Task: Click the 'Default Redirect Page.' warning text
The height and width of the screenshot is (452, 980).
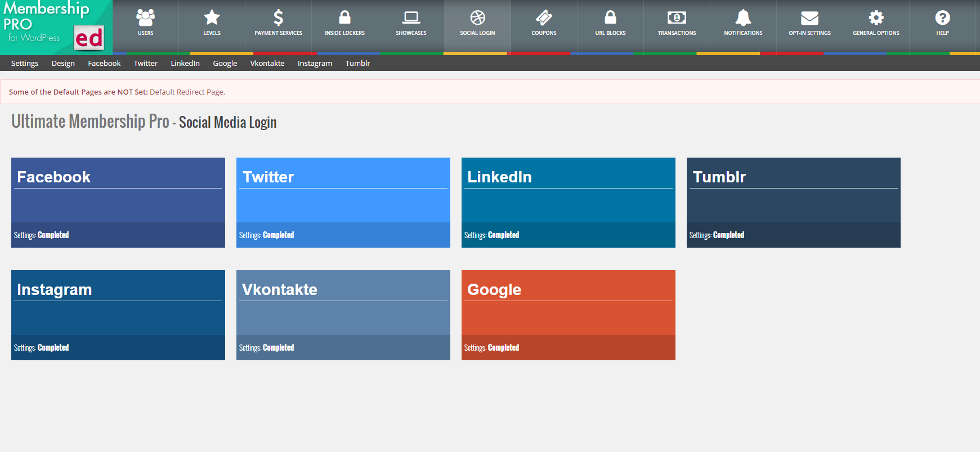Action: tap(187, 92)
